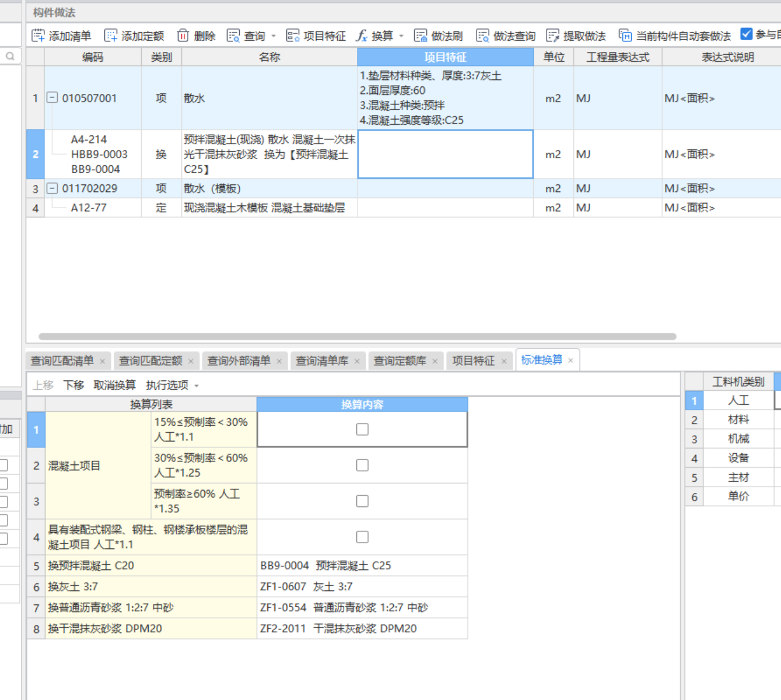Click the 换算内容 column header
Viewport: 781px width, 700px height.
pyautogui.click(x=362, y=404)
